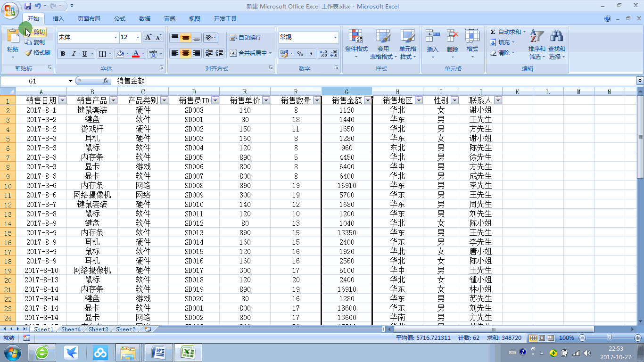This screenshot has width=644, height=362.
Task: Expand the 产品类别 filter arrow
Action: click(x=164, y=100)
